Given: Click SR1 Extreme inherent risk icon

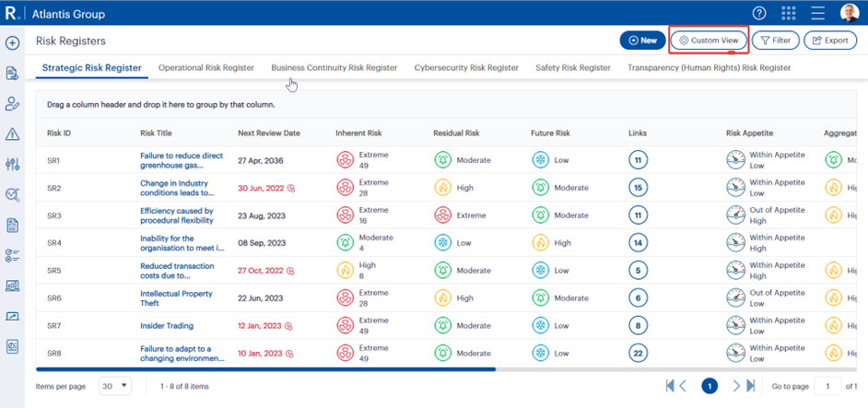Looking at the screenshot, I should click(346, 160).
